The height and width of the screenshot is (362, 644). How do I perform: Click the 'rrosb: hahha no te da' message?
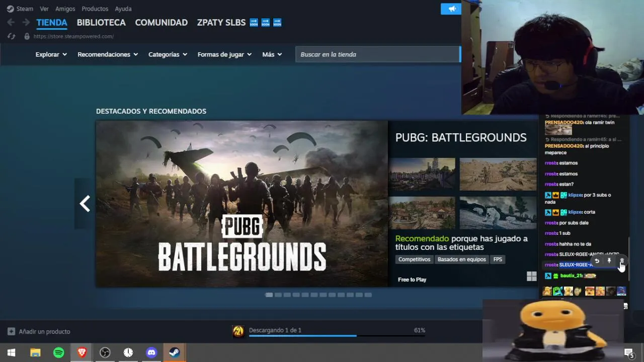(568, 244)
